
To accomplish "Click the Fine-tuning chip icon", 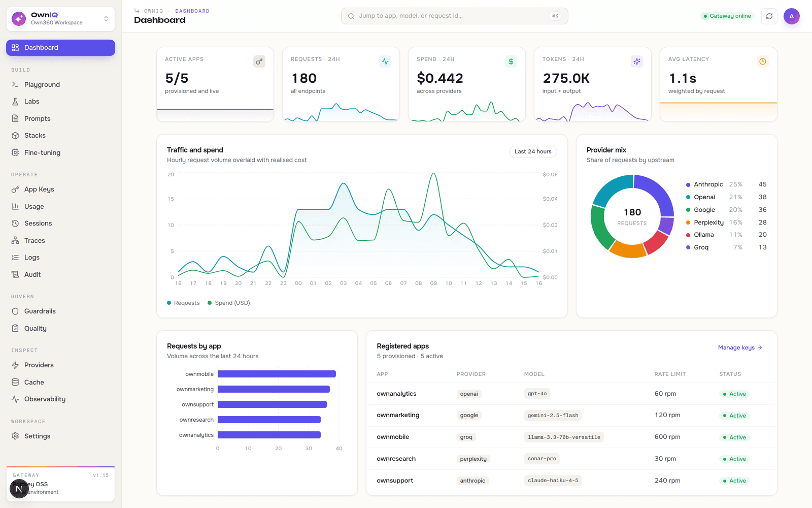I will coord(15,153).
